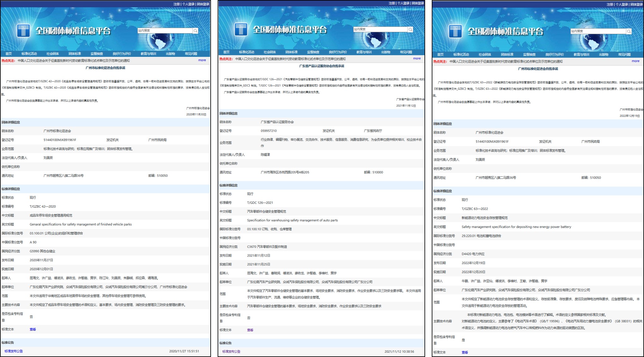Click 注册 link in the right page
This screenshot has width=644, height=357.
(610, 4)
